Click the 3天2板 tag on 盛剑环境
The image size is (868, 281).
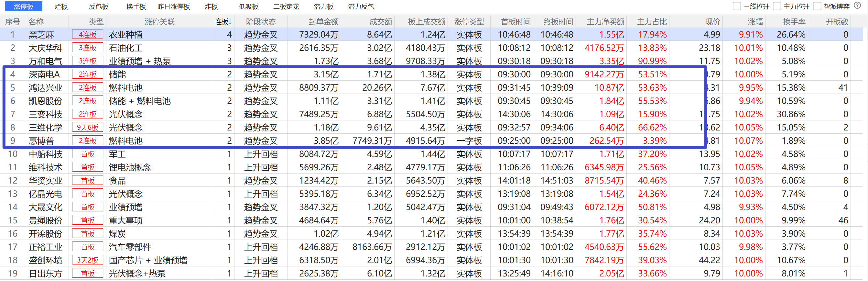(x=88, y=260)
